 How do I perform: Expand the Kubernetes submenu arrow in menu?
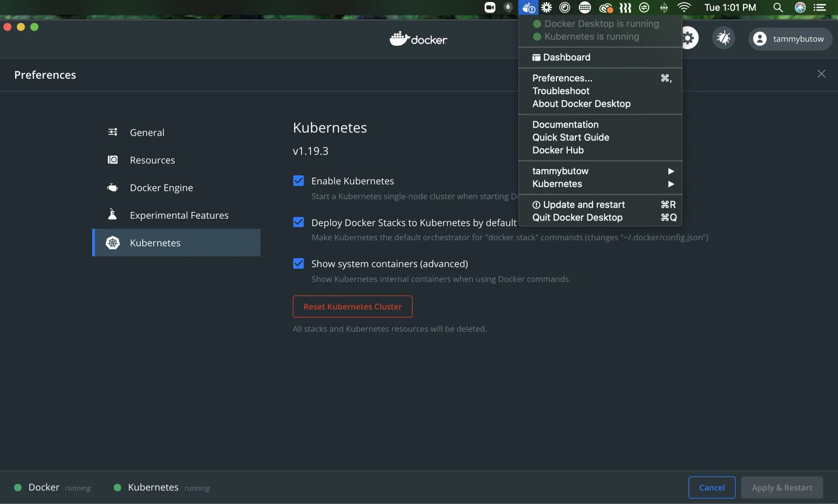(x=671, y=184)
